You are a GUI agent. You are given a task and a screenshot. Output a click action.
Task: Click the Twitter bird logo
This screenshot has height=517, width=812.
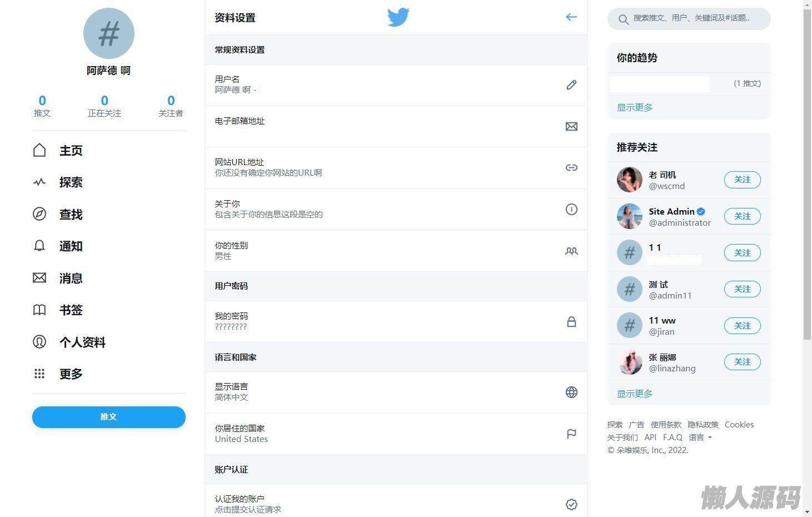(398, 17)
